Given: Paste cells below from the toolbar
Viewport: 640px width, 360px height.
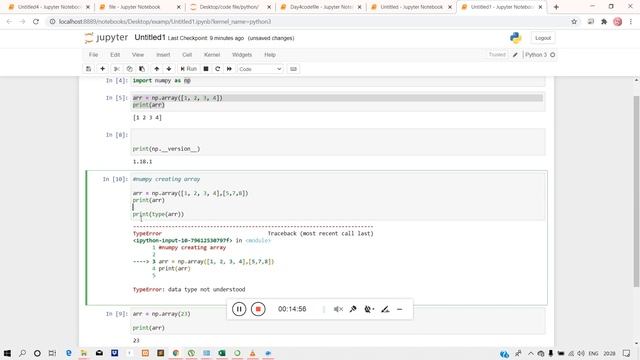Looking at the screenshot, I should click(142, 69).
